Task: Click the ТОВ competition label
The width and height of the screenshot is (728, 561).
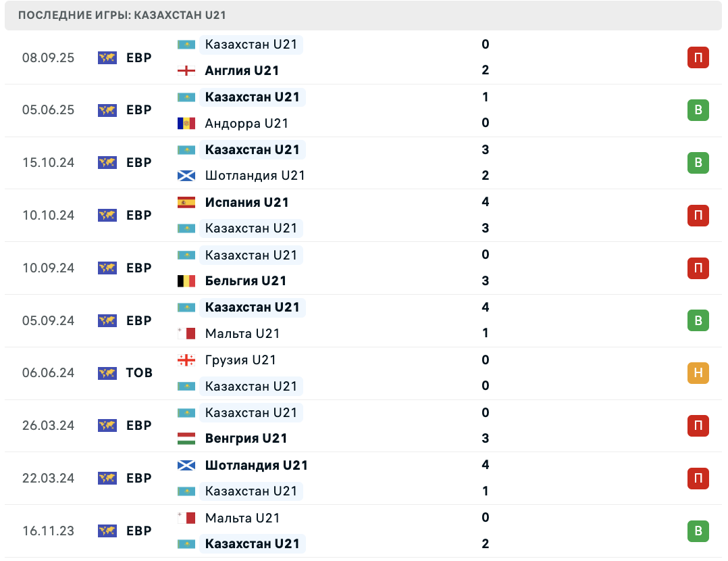Action: 139,373
